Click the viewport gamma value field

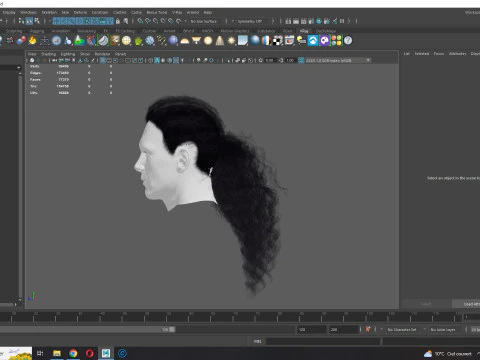click(x=290, y=60)
